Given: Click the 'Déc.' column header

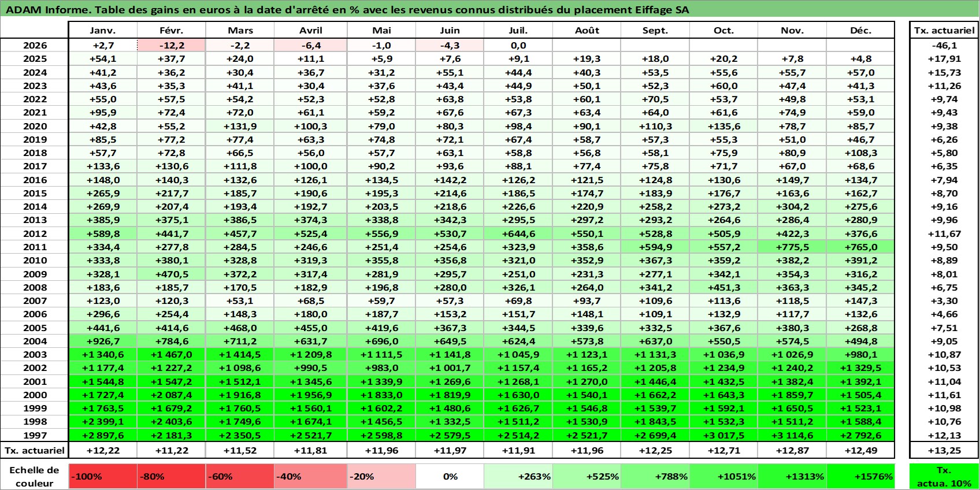Looking at the screenshot, I should tap(860, 30).
